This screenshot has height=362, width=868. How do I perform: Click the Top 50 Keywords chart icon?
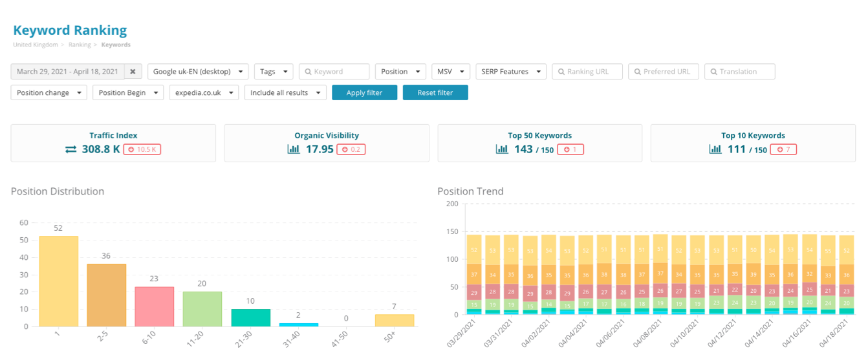[502, 149]
